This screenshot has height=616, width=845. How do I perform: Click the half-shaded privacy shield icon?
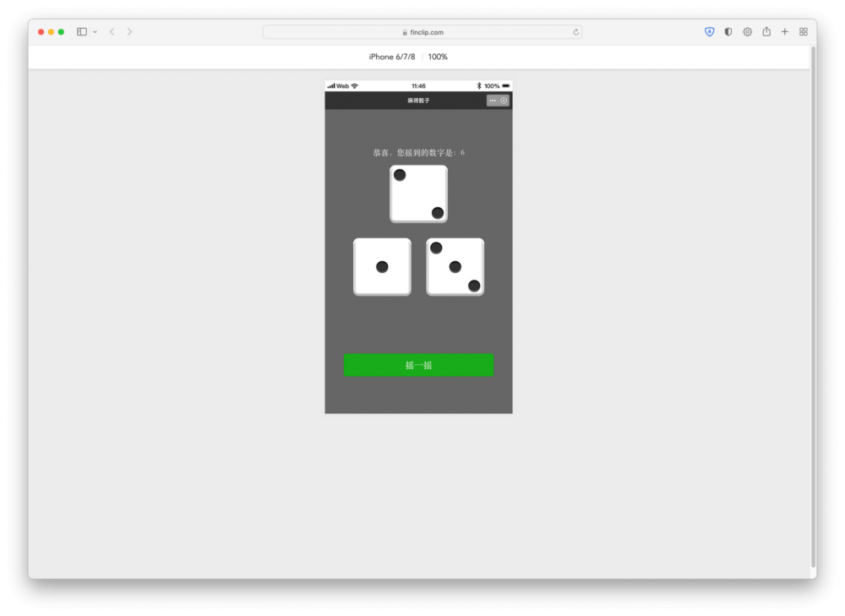[x=728, y=32]
